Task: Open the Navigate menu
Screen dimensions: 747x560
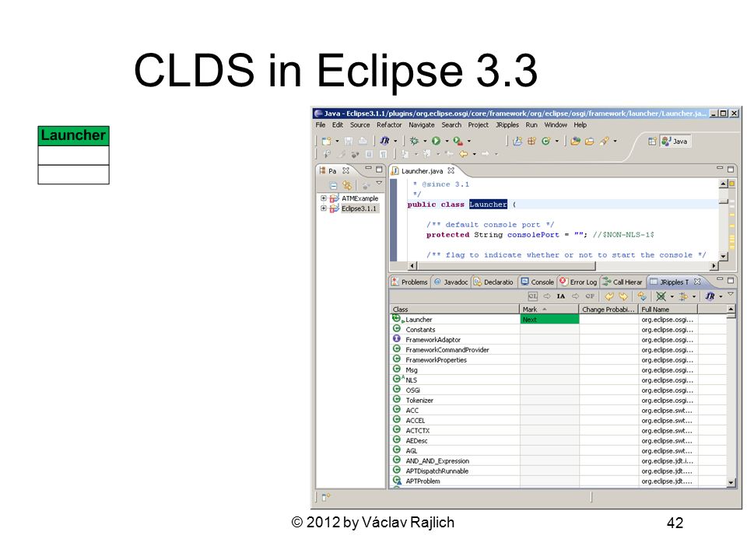Action: [x=422, y=124]
